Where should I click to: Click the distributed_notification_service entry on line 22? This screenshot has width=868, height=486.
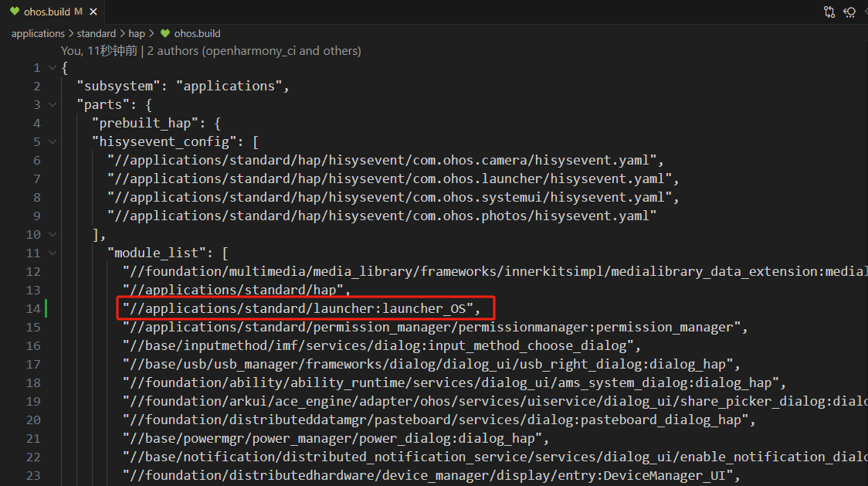(x=495, y=457)
